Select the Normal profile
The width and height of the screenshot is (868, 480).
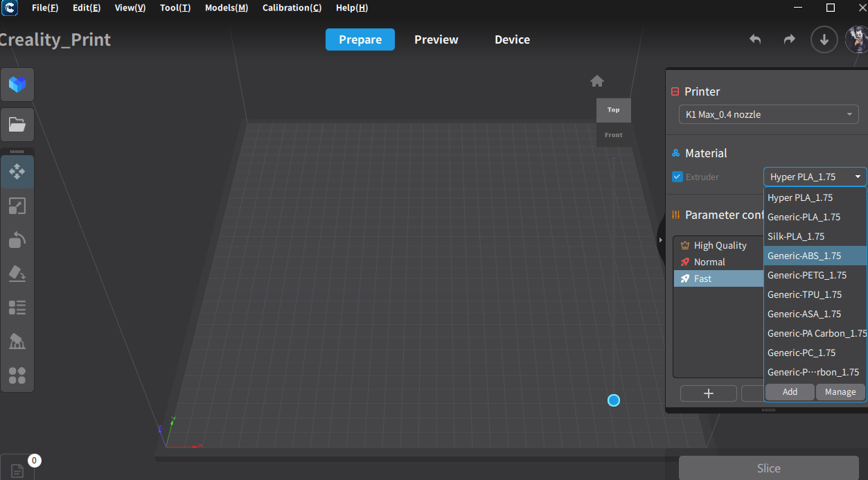[719, 262]
